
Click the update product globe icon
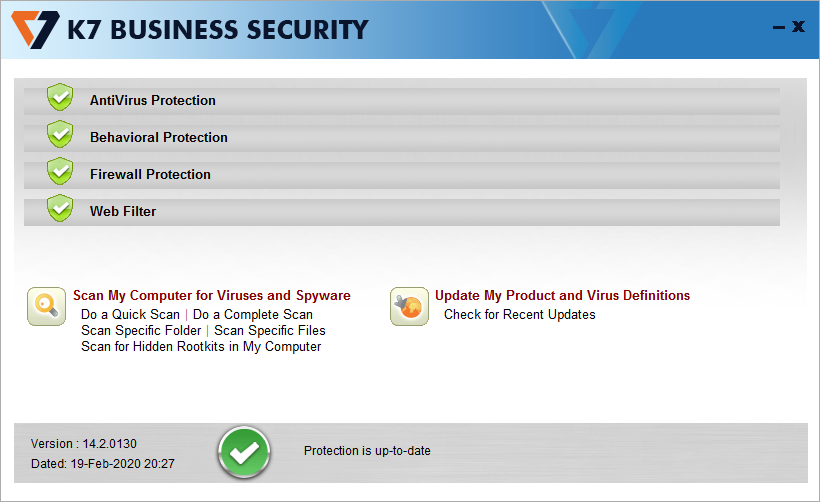coord(409,306)
